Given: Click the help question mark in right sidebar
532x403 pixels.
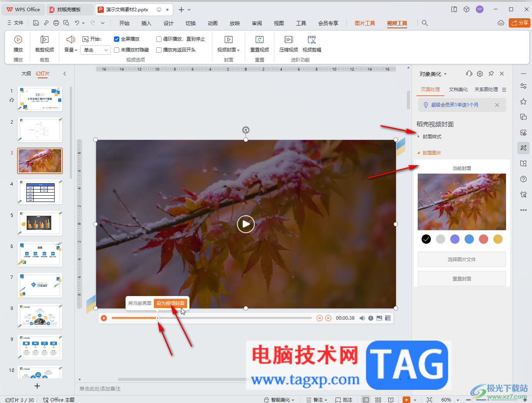Looking at the screenshot, I should point(523,179).
